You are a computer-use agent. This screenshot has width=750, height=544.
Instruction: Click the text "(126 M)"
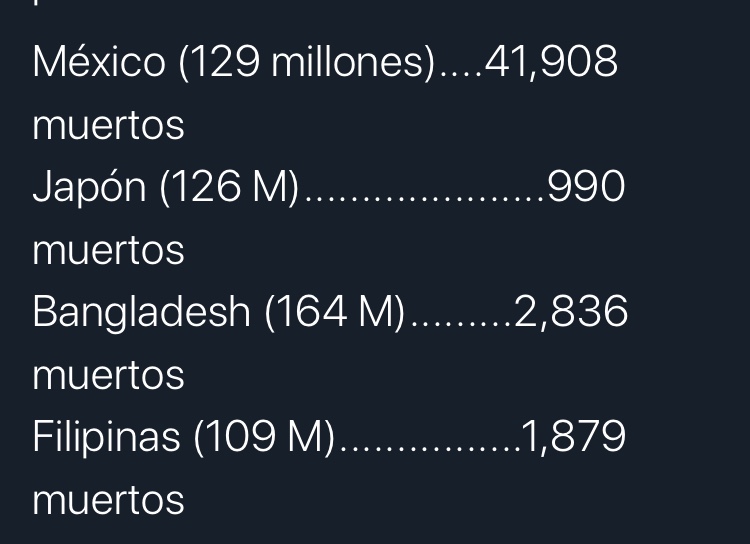click(230, 187)
